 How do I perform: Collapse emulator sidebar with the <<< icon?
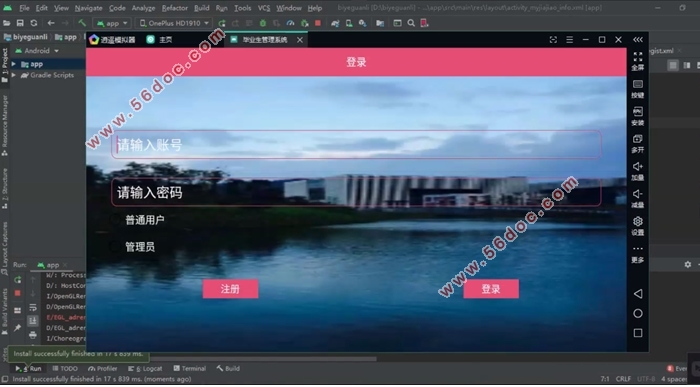tap(638, 40)
